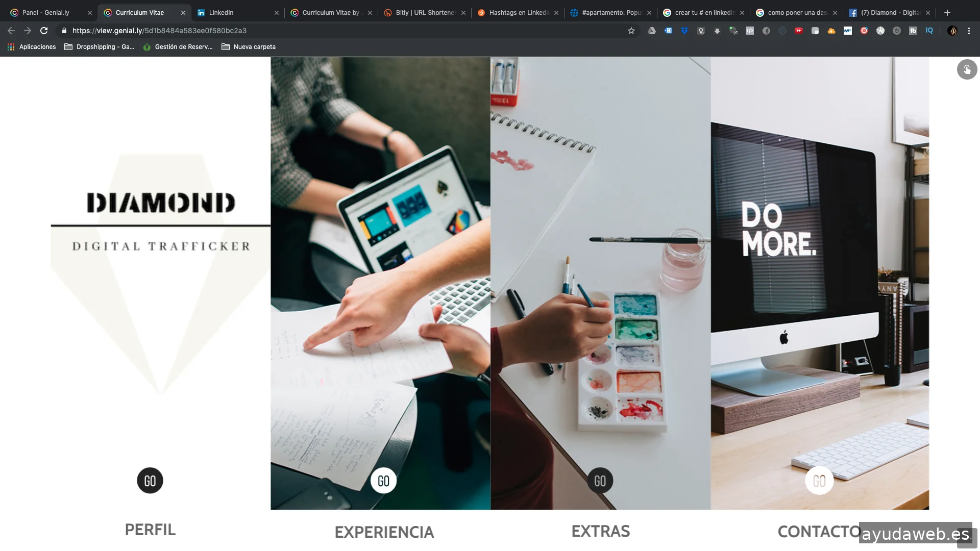
Task: Bookmark this page with the star icon
Action: point(631,31)
